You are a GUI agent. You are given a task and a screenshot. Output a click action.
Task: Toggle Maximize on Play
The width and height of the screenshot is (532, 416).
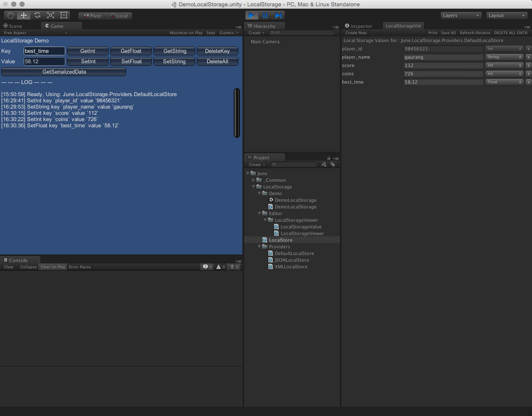(x=186, y=33)
